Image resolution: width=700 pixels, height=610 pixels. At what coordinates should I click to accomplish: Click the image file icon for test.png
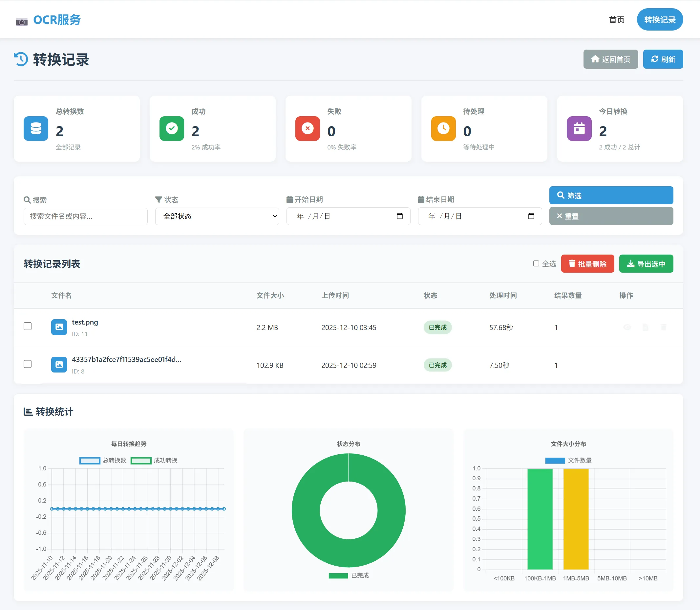59,327
